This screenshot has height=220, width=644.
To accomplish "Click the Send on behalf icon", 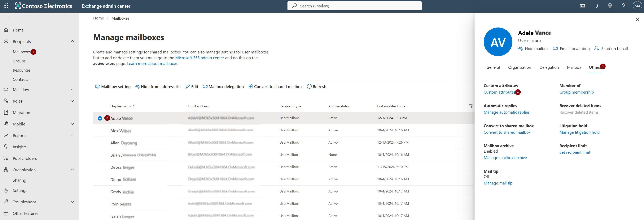I will click(x=597, y=49).
